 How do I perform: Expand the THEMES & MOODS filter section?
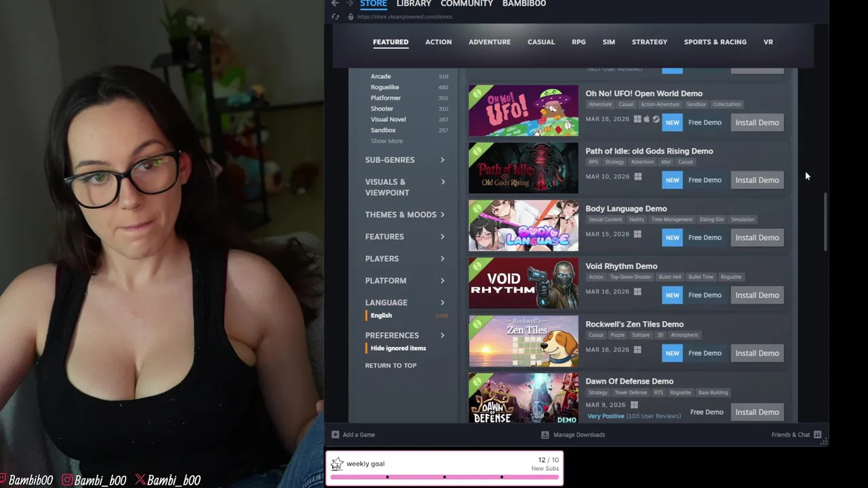(405, 215)
